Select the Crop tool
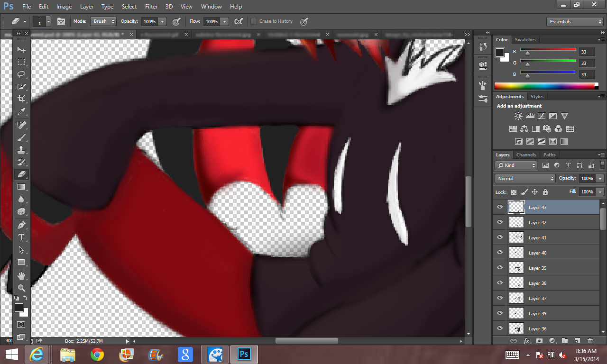The image size is (607, 364). 21,99
